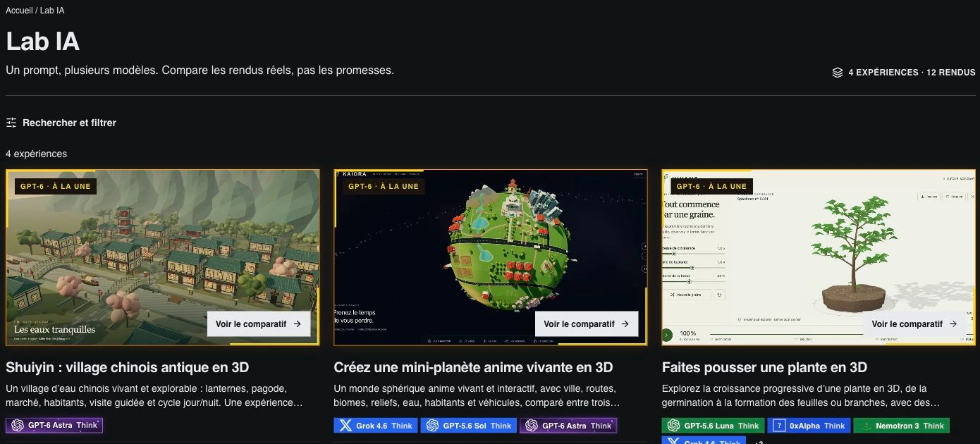The width and height of the screenshot is (980, 444).
Task: Open title Créez une mini-planète anime vivante
Action: 473,367
